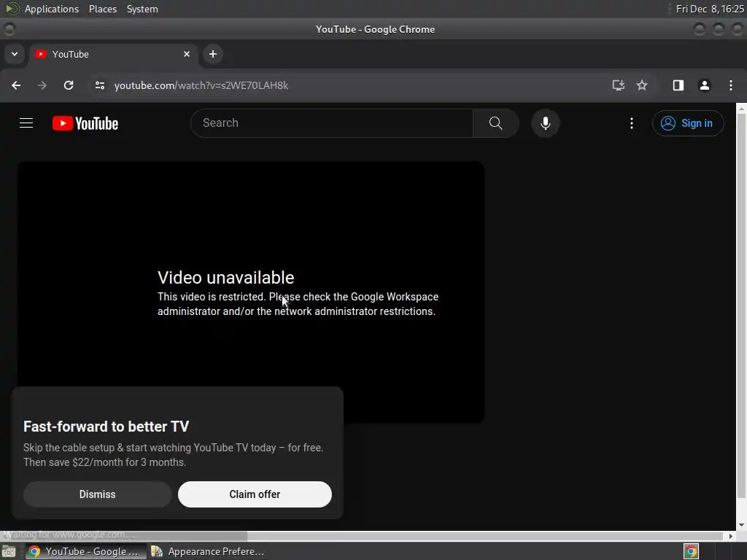This screenshot has height=560, width=747.
Task: Open YouTube settings three-dot menu
Action: coord(632,123)
